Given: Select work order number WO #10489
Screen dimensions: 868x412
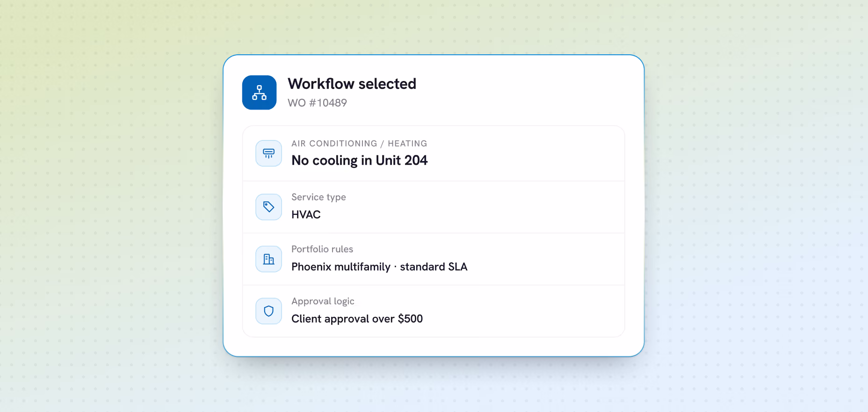Looking at the screenshot, I should [318, 103].
